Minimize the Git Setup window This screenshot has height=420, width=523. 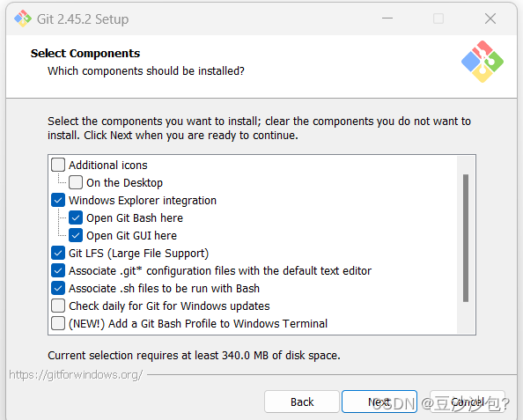click(387, 18)
